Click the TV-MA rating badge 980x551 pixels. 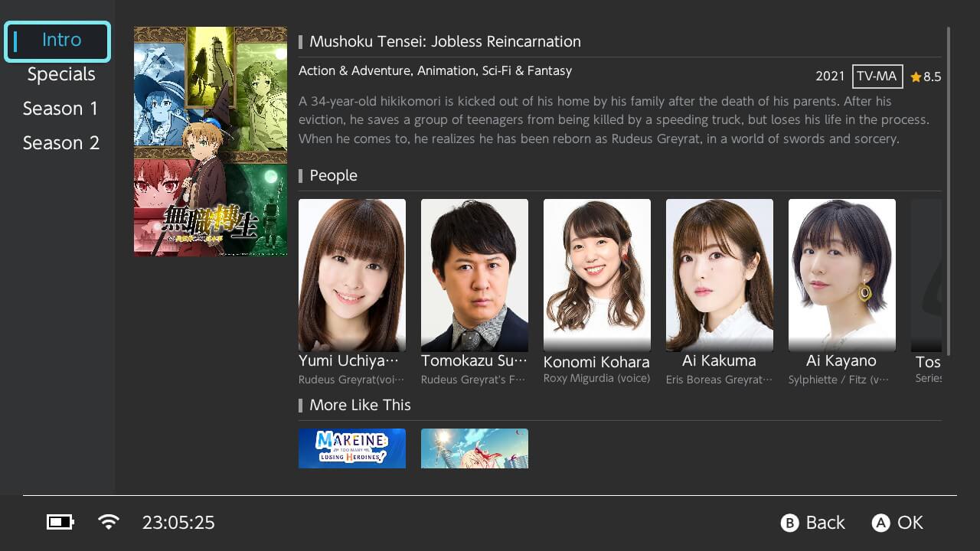point(877,77)
